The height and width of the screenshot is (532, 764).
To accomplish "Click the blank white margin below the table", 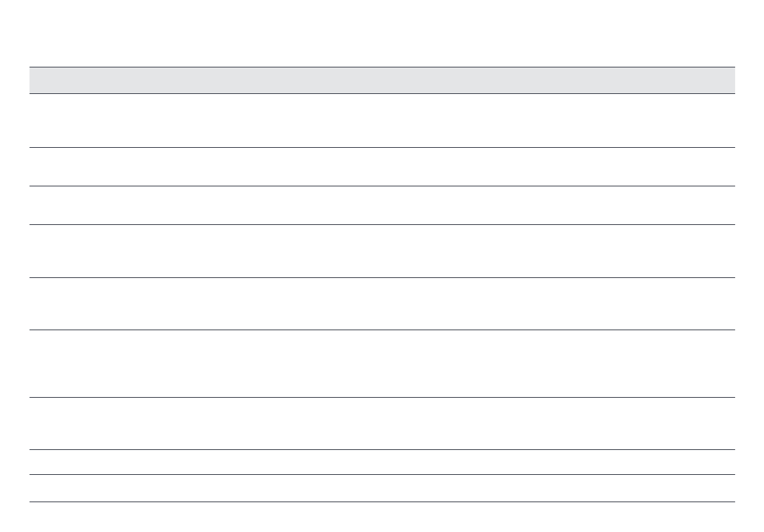I will click(x=382, y=518).
